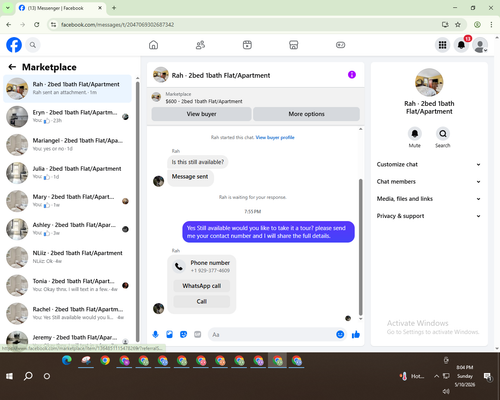This screenshot has height=400, width=500.
Task: Reload the page with browser refresh icon
Action: pyautogui.click(x=37, y=24)
